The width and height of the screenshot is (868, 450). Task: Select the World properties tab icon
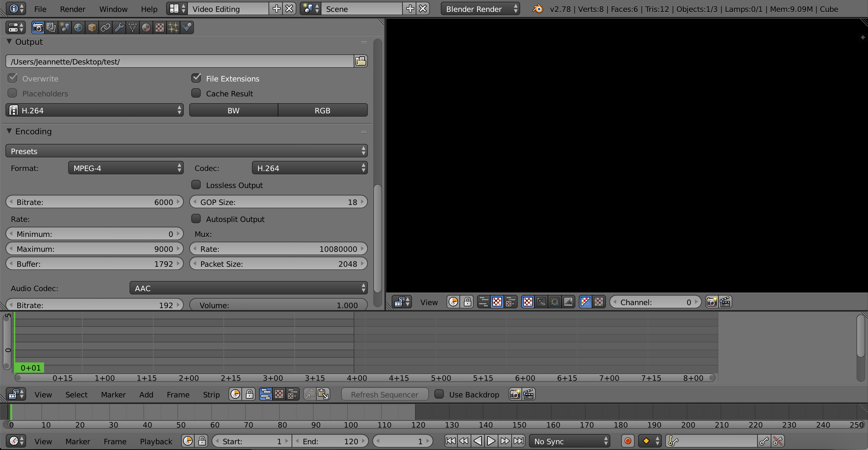click(x=78, y=27)
